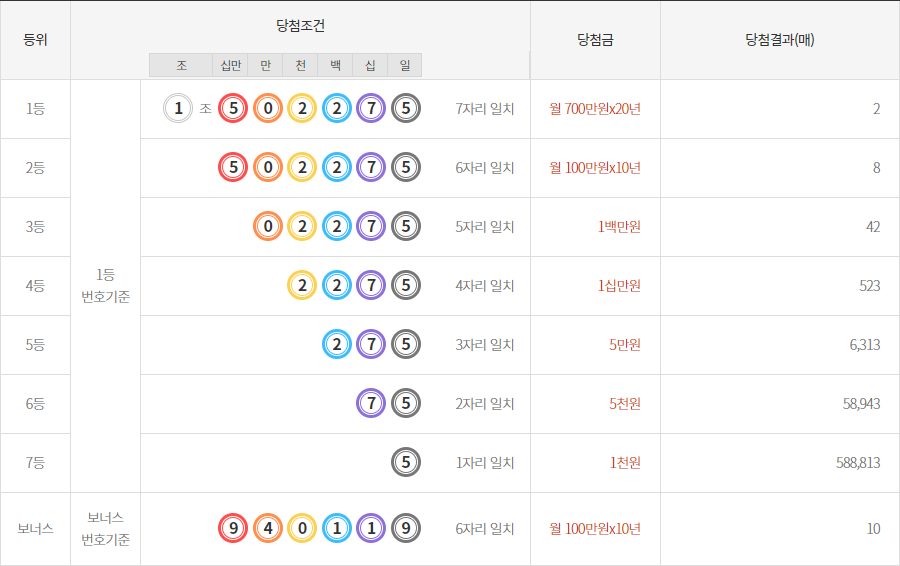The image size is (900, 566).
Task: Click the blue ball 2 in 1등 row
Action: (336, 108)
